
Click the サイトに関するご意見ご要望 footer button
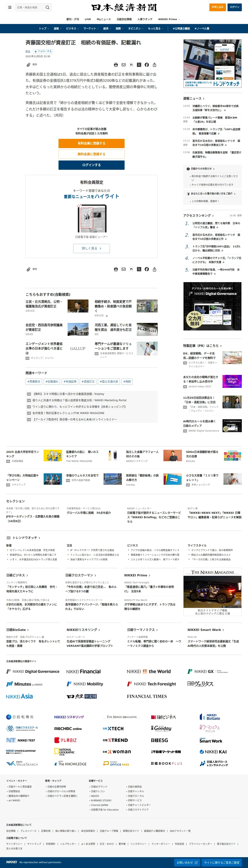(222, 863)
